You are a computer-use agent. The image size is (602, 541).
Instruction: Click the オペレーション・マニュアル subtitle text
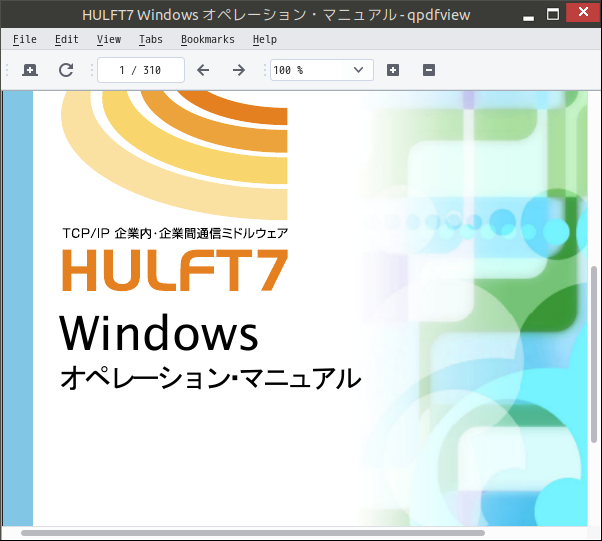point(210,378)
